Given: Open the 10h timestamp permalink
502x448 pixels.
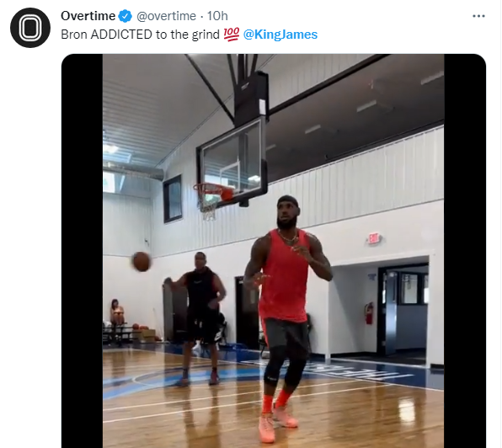Looking at the screenshot, I should click(217, 16).
